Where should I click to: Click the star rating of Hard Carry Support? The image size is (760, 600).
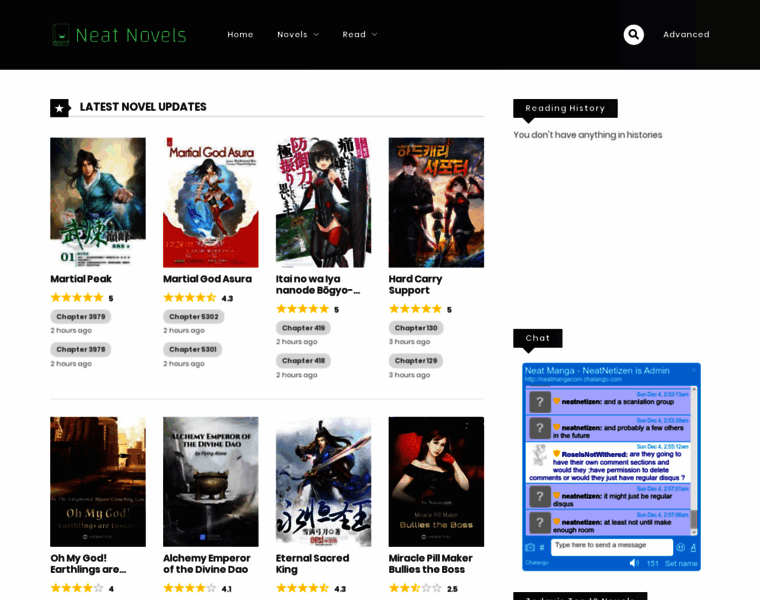click(415, 309)
